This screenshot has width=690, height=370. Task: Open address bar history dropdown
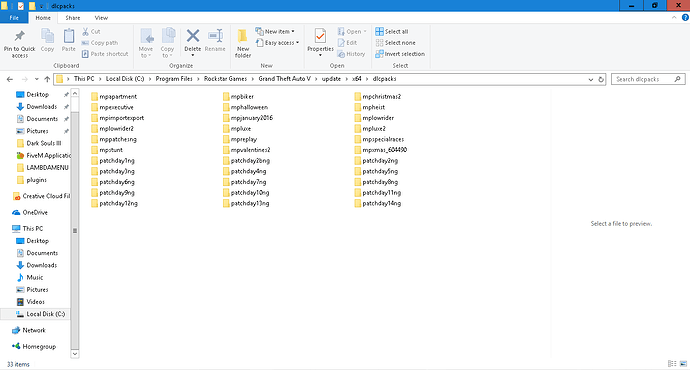pyautogui.click(x=591, y=79)
